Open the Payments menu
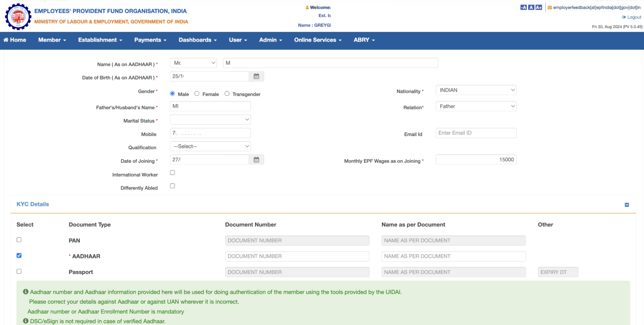Screen dimensions: 644x325 (150, 40)
